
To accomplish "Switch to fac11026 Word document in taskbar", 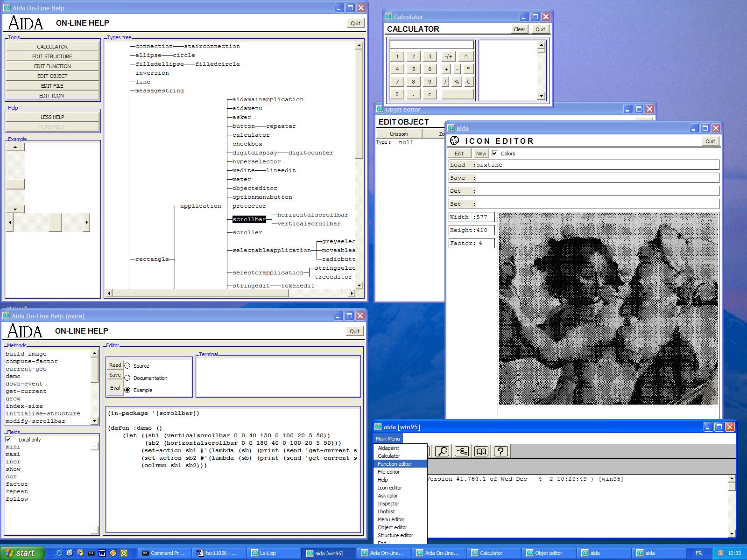I will (x=219, y=553).
